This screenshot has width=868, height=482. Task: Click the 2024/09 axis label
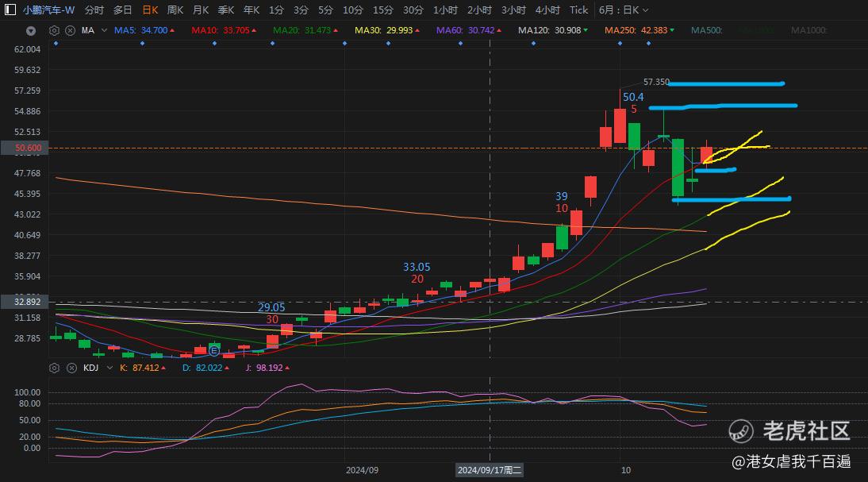click(362, 470)
